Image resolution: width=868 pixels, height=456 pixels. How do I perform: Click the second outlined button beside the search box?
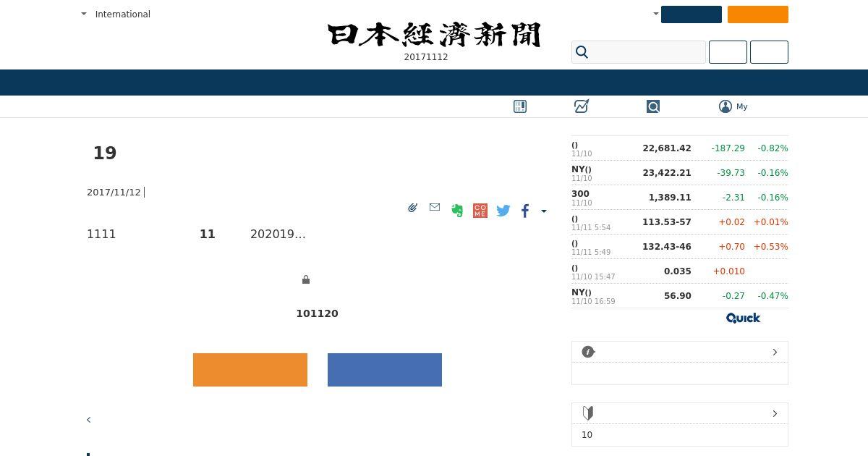pyautogui.click(x=769, y=52)
